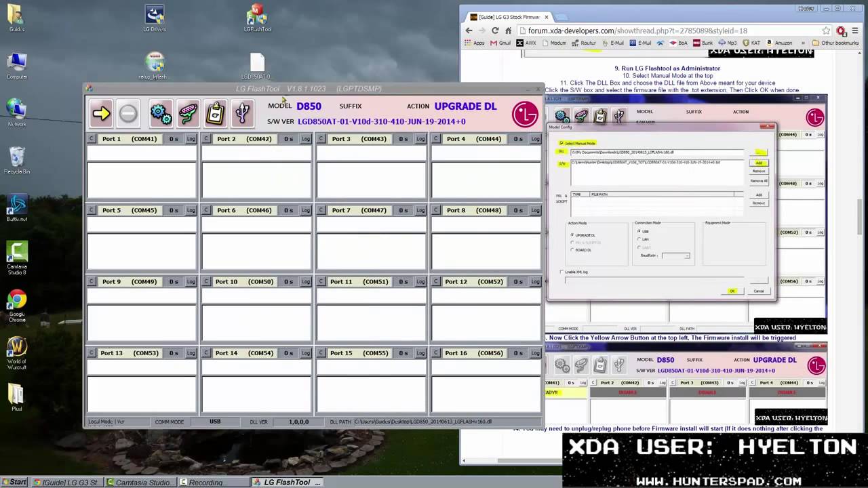868x488 pixels.
Task: Open the Log for Port 11 (COM51)
Action: (420, 282)
